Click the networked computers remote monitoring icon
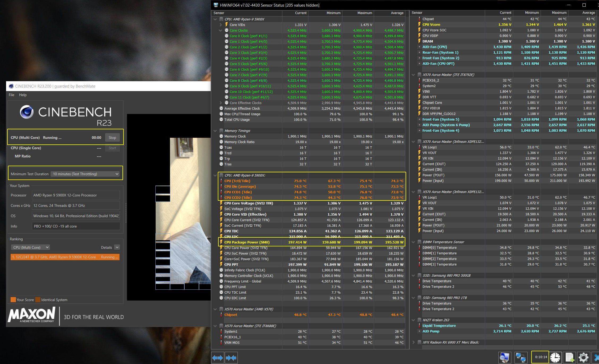599x364 pixels. pyautogui.click(x=521, y=357)
